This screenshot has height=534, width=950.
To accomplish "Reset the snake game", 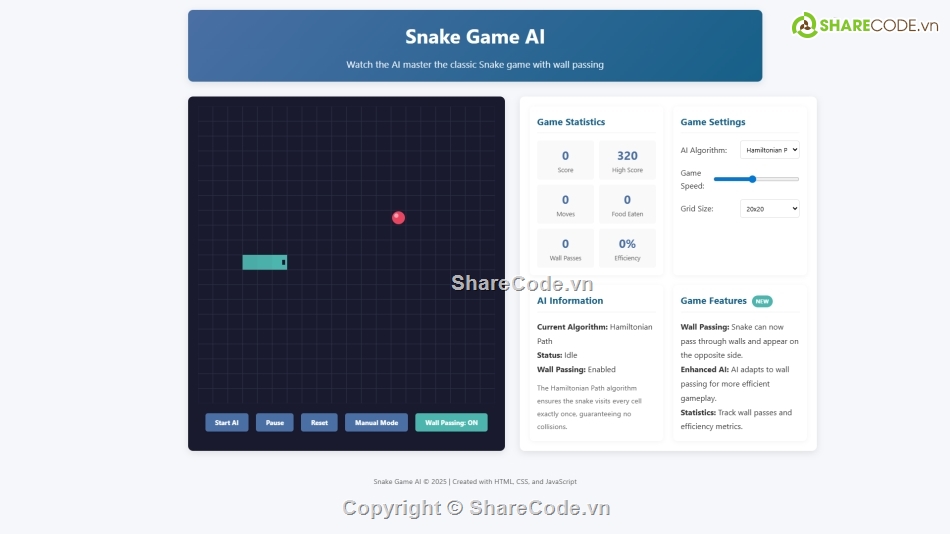I will (x=319, y=422).
